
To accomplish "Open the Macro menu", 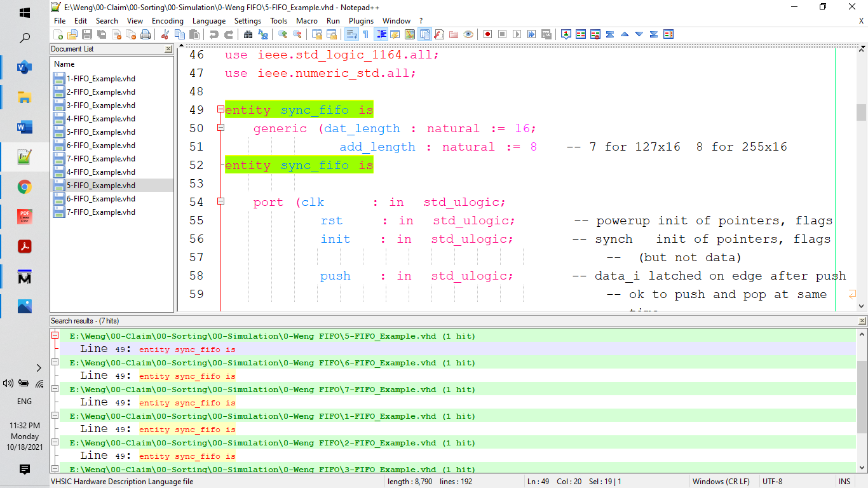I will click(307, 21).
